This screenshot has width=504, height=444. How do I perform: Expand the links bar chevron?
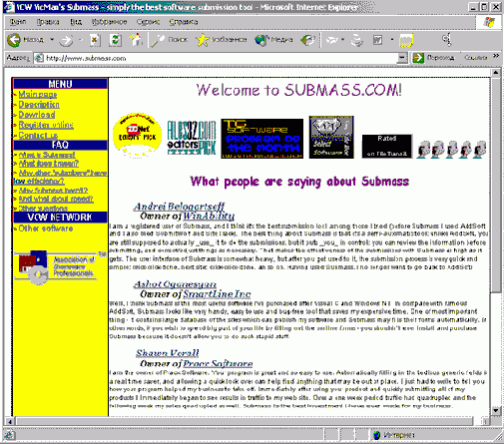coord(496,56)
